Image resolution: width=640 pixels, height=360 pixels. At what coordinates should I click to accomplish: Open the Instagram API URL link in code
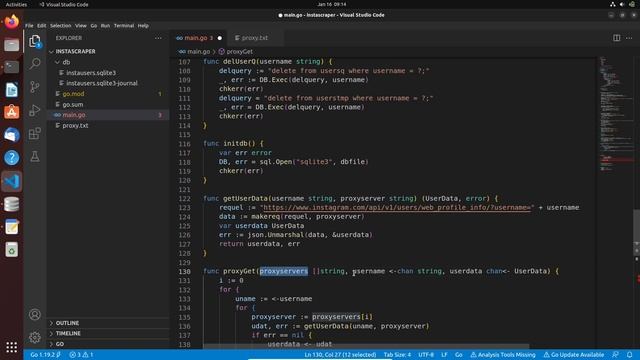coord(397,208)
